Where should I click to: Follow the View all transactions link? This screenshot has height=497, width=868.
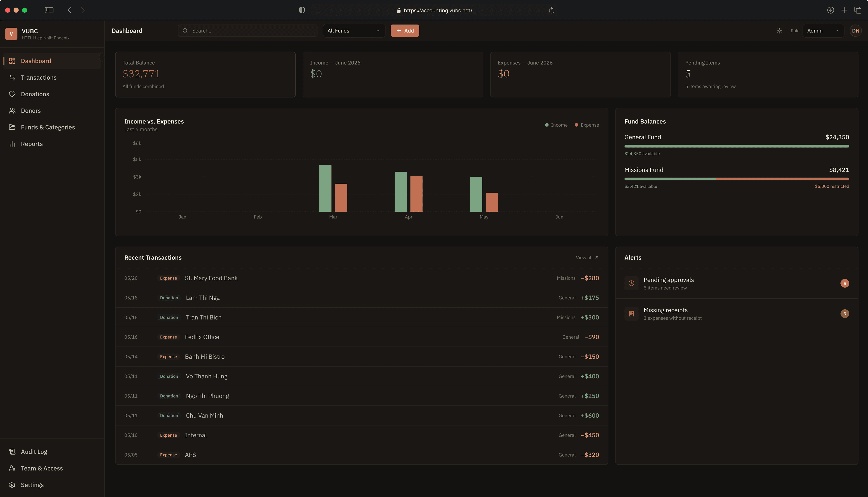pos(587,258)
